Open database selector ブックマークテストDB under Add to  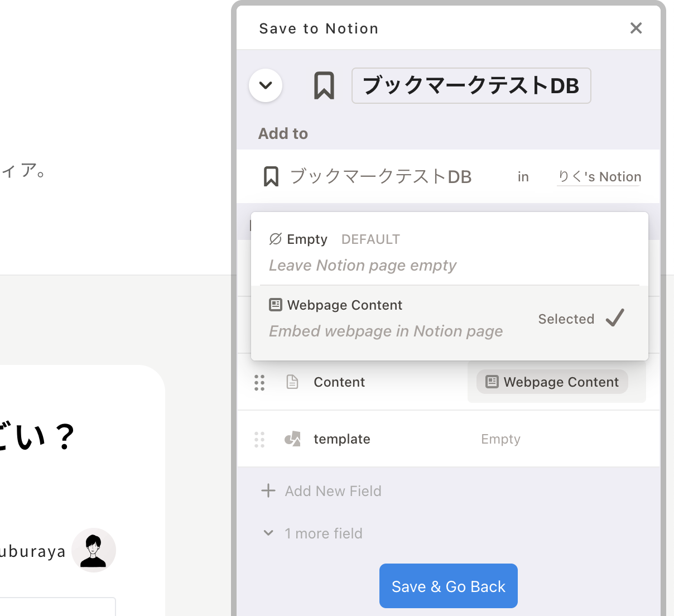pos(381,176)
